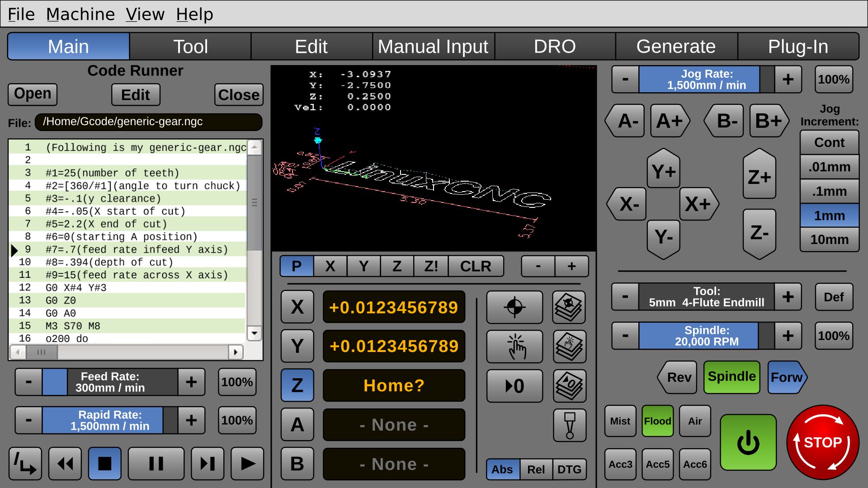
Task: Switch to the Generate tab
Action: (x=676, y=47)
